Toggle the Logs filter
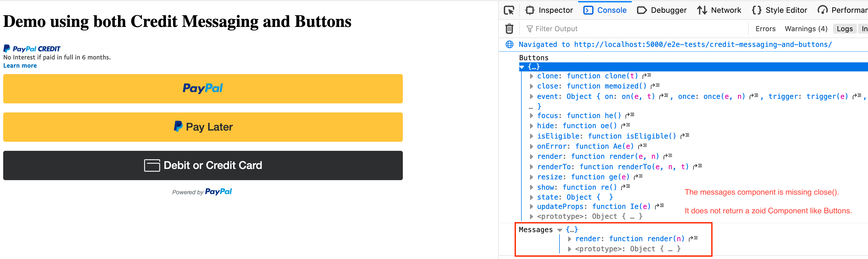 click(844, 29)
